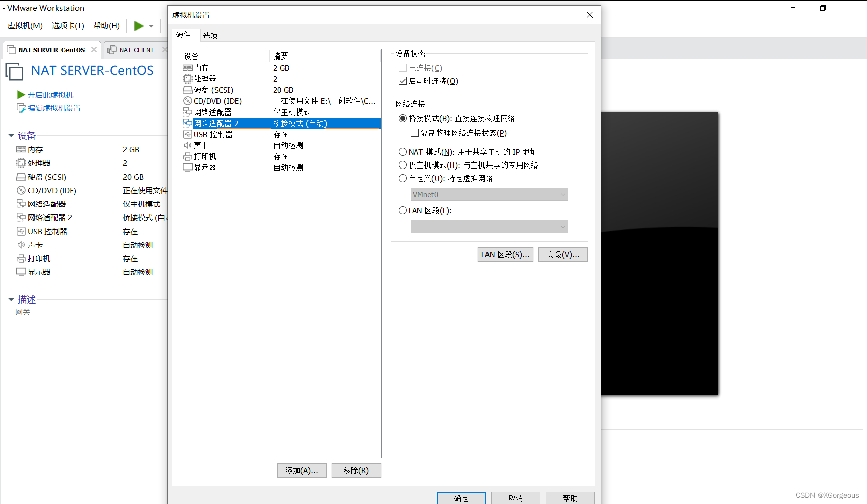Click 开启此虚拟机 link
This screenshot has width=867, height=504.
pyautogui.click(x=50, y=95)
